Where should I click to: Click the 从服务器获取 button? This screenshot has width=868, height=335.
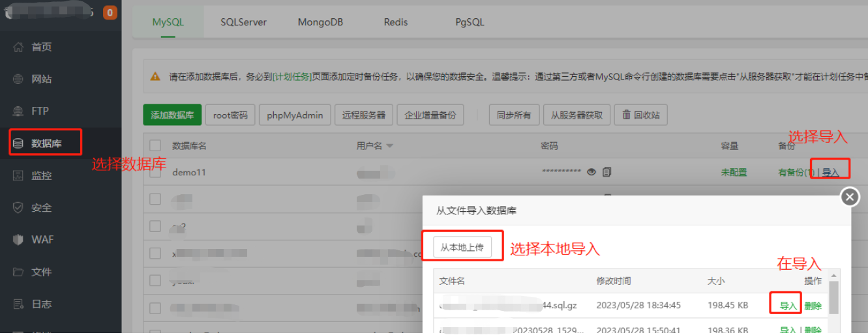577,115
